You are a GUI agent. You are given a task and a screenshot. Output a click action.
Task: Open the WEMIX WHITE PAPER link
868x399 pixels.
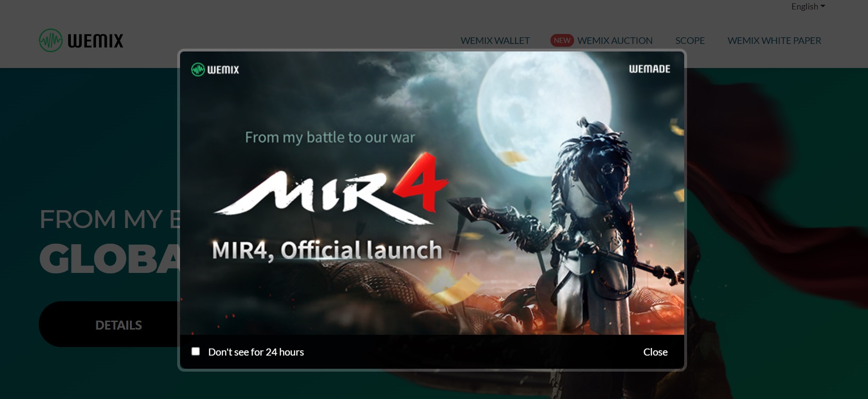(x=774, y=41)
